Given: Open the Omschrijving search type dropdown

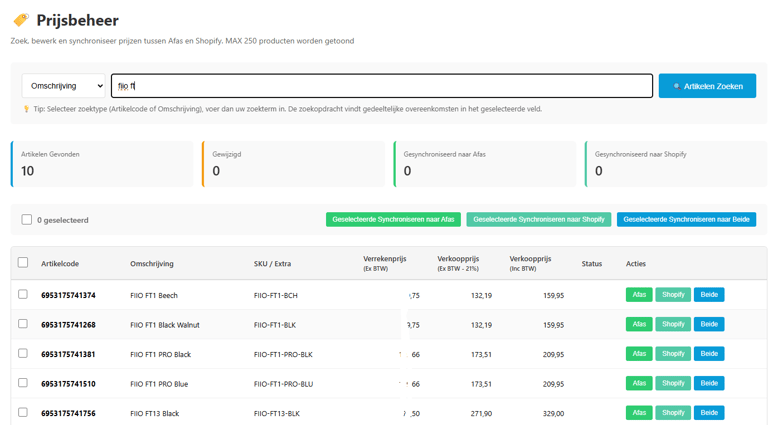Looking at the screenshot, I should click(64, 86).
